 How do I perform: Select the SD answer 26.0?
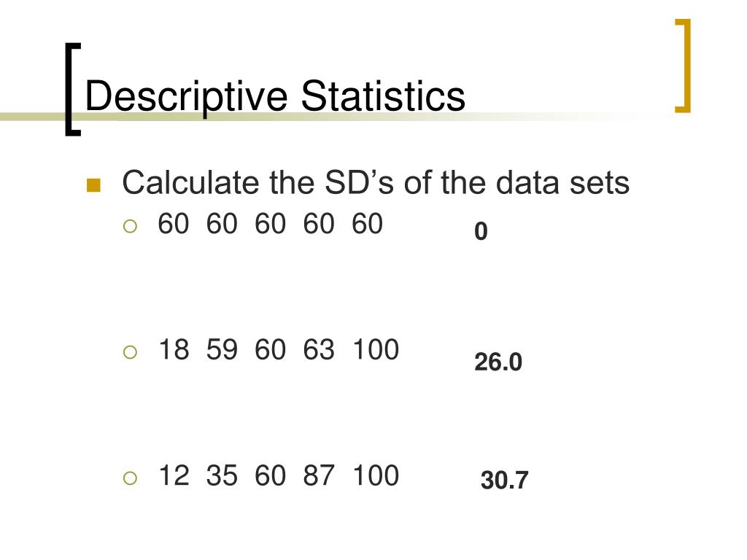(498, 362)
